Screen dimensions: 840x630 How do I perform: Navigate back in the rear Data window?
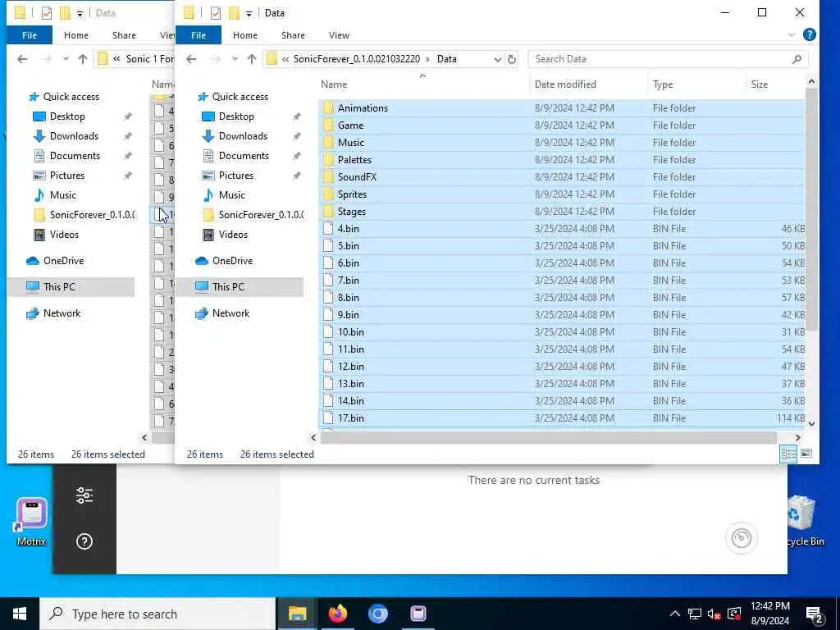coord(22,59)
